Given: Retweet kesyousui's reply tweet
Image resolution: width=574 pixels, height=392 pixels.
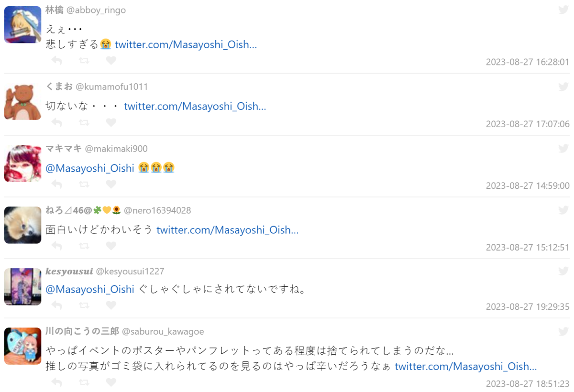Looking at the screenshot, I should pyautogui.click(x=84, y=305).
